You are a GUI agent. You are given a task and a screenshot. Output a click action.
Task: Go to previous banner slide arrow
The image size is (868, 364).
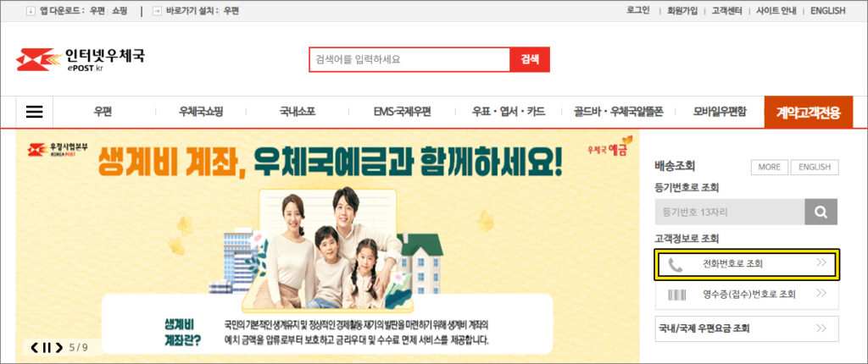coord(35,348)
